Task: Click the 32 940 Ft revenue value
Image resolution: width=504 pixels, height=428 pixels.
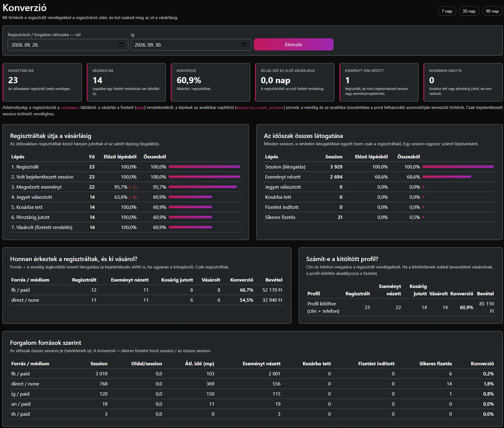Action: pos(272,300)
